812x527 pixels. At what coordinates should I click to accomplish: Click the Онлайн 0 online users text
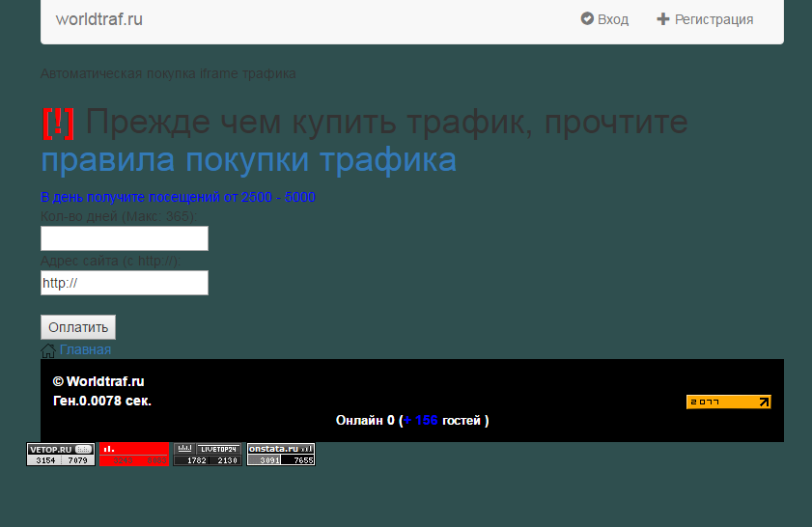[x=365, y=421]
